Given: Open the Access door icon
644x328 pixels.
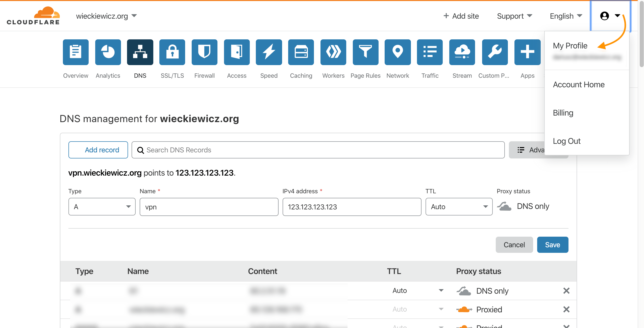Looking at the screenshot, I should tap(237, 52).
